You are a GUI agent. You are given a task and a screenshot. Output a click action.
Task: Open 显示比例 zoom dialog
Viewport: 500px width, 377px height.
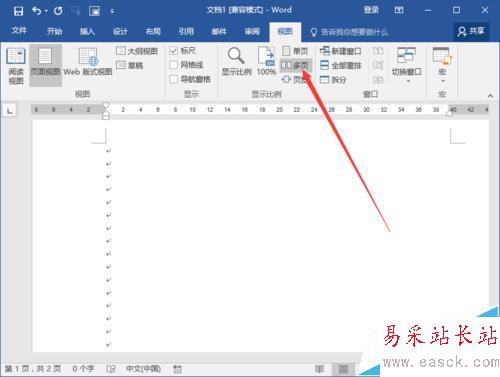pyautogui.click(x=236, y=62)
